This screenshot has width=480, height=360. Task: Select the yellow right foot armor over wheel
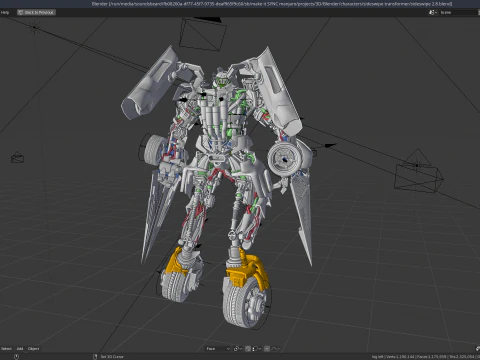tap(249, 270)
